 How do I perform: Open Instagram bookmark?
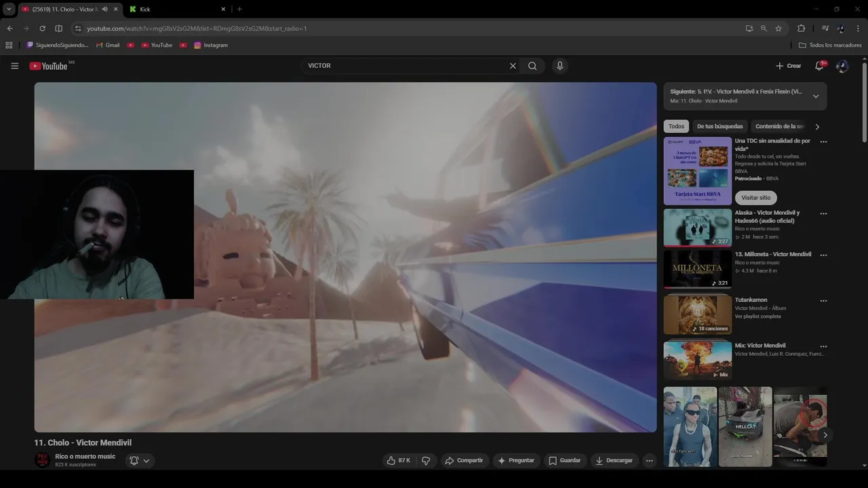(x=211, y=45)
